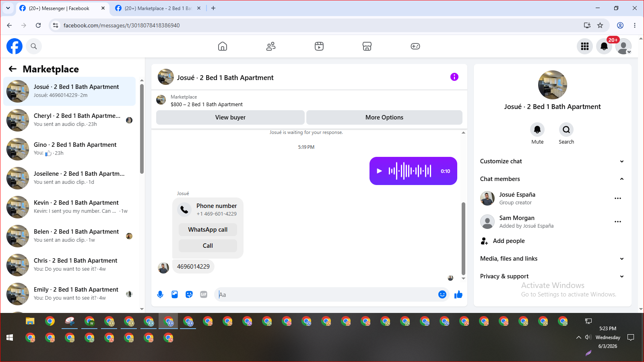
Task: Open options for Sam Morgan member
Action: (618, 222)
